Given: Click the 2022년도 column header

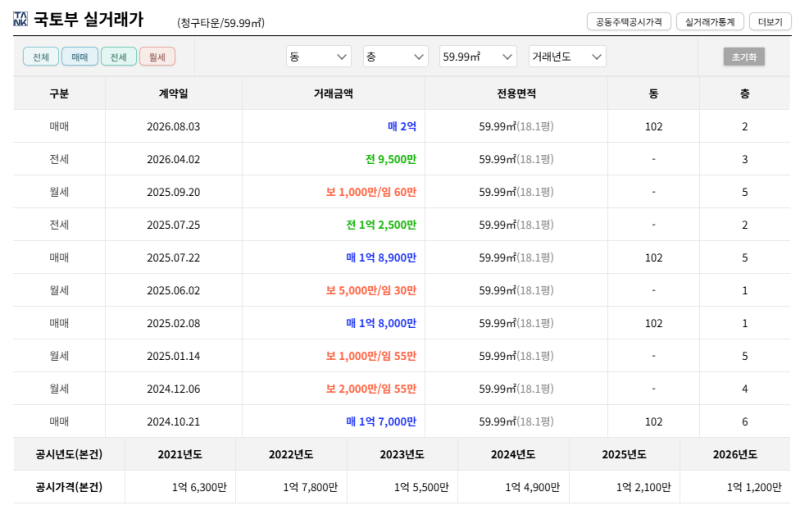Looking at the screenshot, I should tap(291, 454).
